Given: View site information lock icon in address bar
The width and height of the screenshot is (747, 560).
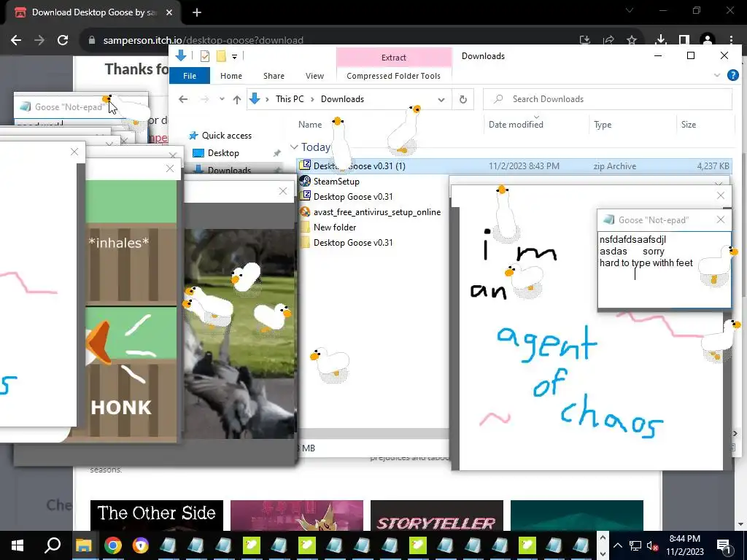Looking at the screenshot, I should tap(92, 41).
